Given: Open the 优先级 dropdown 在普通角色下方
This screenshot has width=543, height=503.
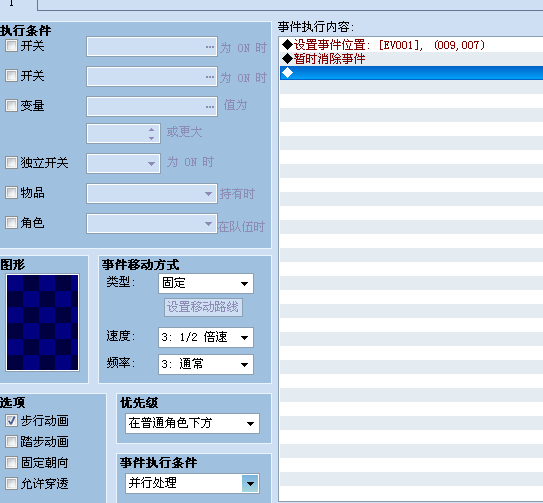Looking at the screenshot, I should (192, 423).
